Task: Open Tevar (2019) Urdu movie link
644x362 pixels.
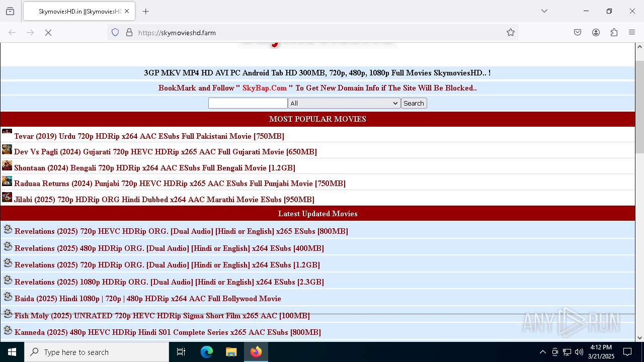Action: [149, 136]
